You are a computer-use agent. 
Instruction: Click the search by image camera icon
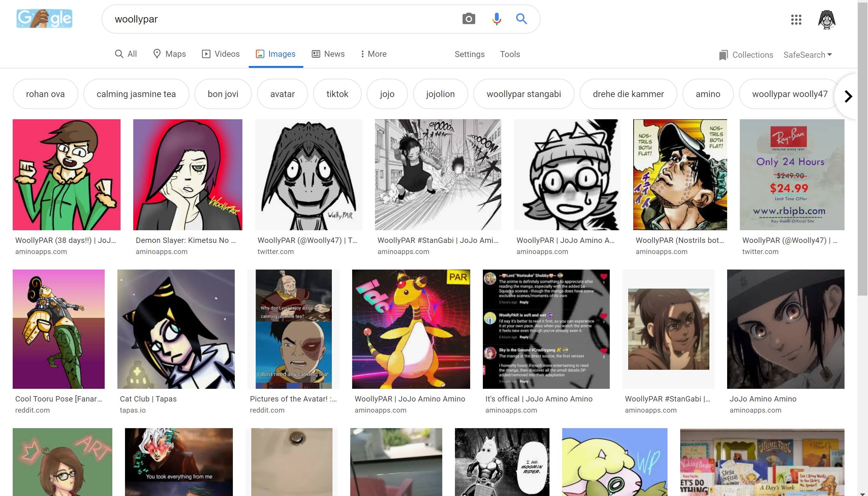[x=469, y=19]
